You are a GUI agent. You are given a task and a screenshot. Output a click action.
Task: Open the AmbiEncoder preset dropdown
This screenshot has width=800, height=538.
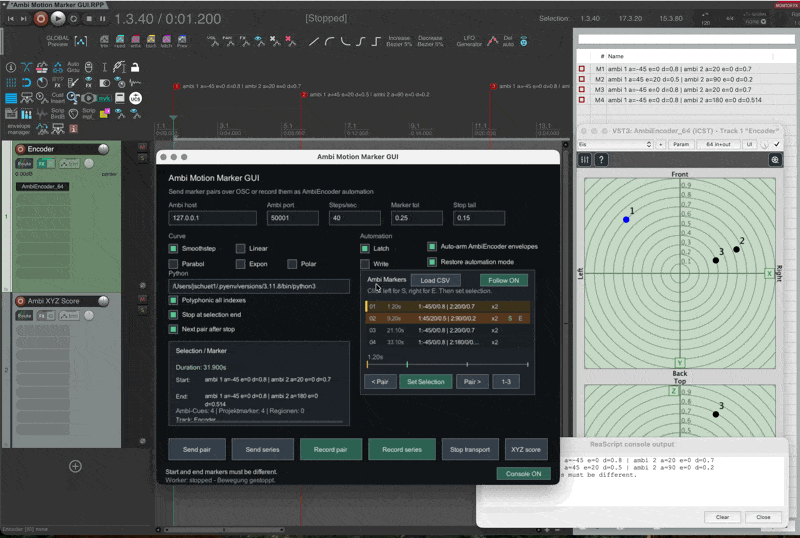[615, 144]
